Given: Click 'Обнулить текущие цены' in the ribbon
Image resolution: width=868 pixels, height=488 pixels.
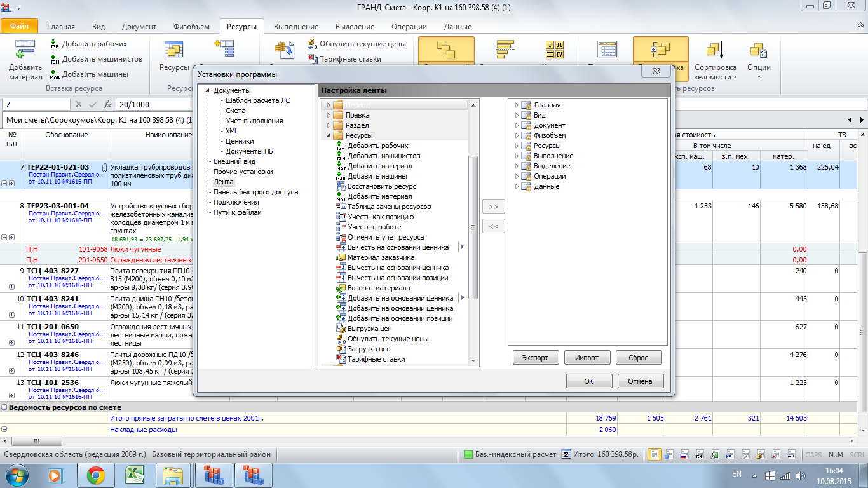Looking at the screenshot, I should pos(356,44).
